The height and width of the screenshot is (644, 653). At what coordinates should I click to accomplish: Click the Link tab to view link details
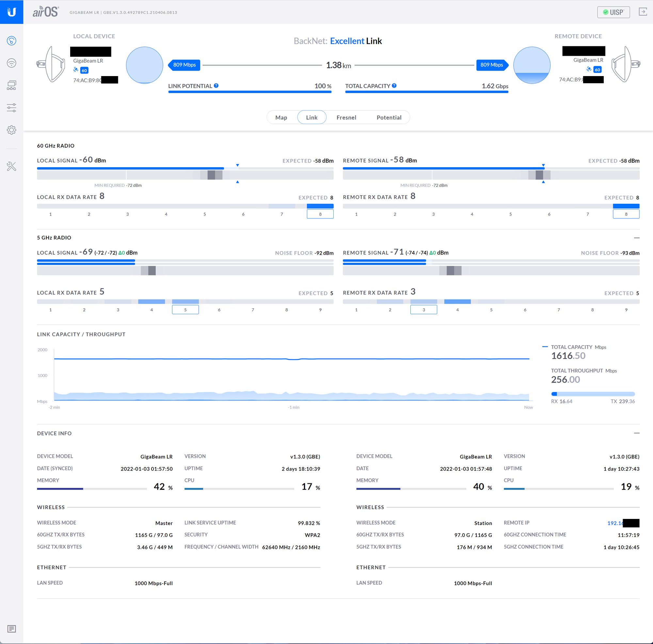[311, 117]
